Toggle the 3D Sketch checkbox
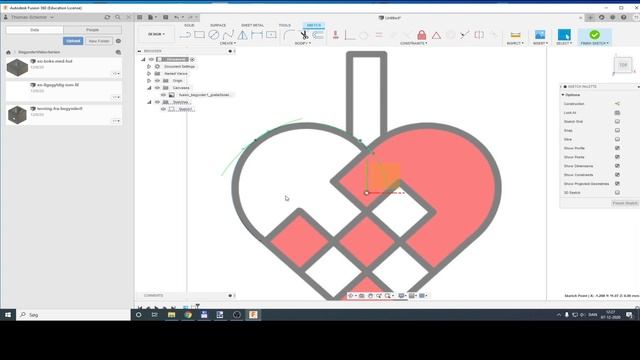This screenshot has height=360, width=640. point(617,193)
